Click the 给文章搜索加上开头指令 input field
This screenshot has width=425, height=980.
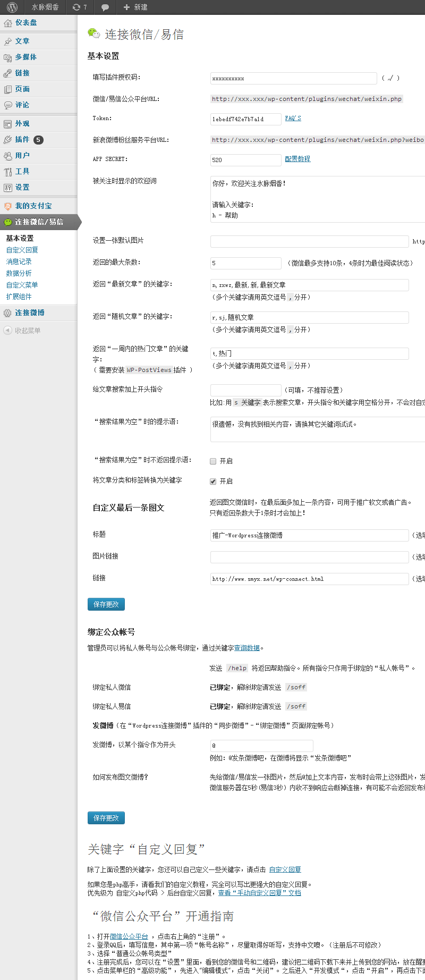246,390
